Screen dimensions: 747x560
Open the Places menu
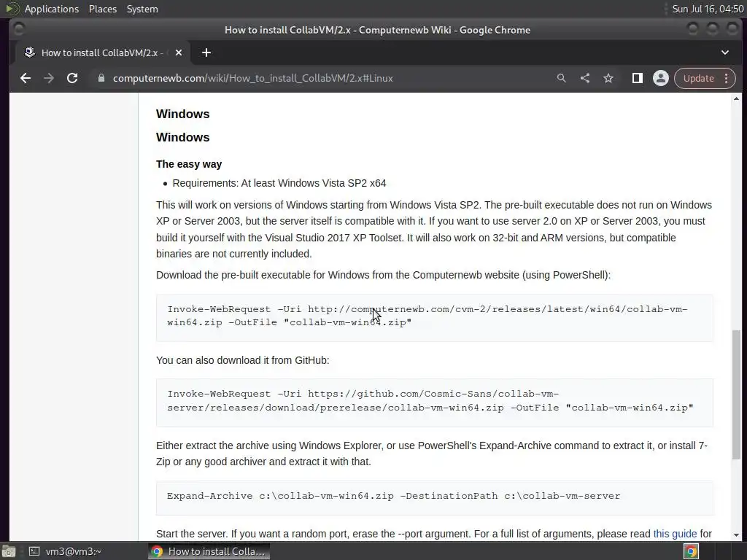click(x=102, y=9)
